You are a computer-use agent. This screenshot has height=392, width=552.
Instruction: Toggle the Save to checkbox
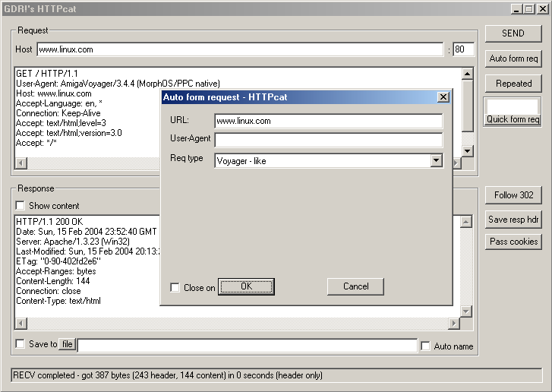21,344
